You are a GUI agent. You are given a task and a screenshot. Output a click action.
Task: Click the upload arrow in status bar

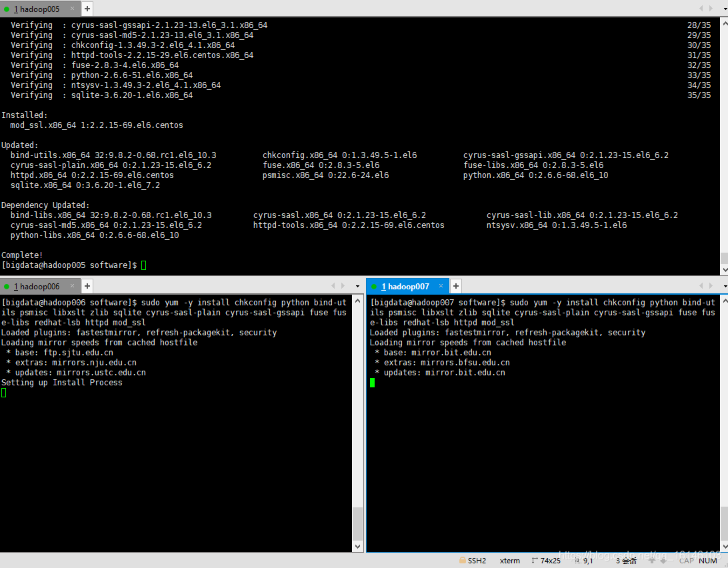point(652,561)
